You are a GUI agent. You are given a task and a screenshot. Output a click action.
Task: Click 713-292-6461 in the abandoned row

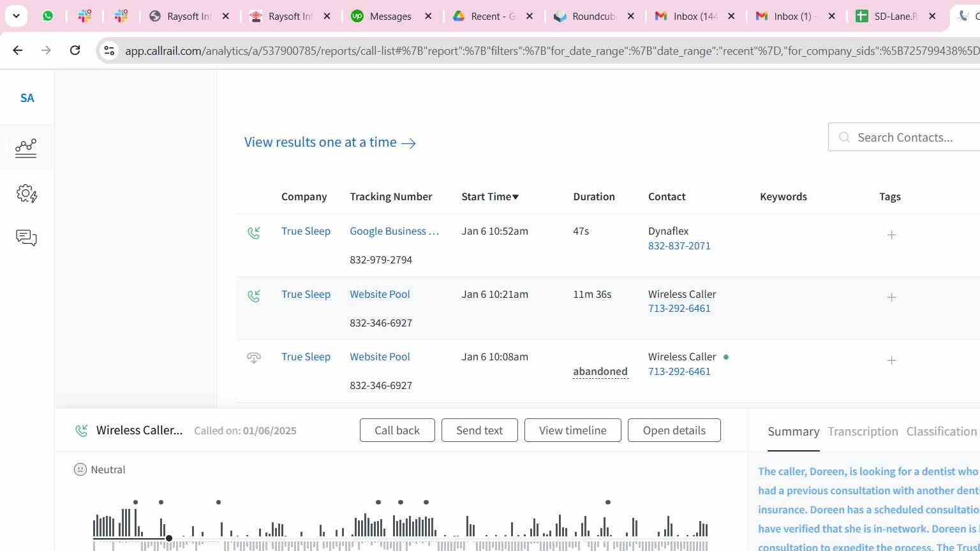tap(679, 371)
